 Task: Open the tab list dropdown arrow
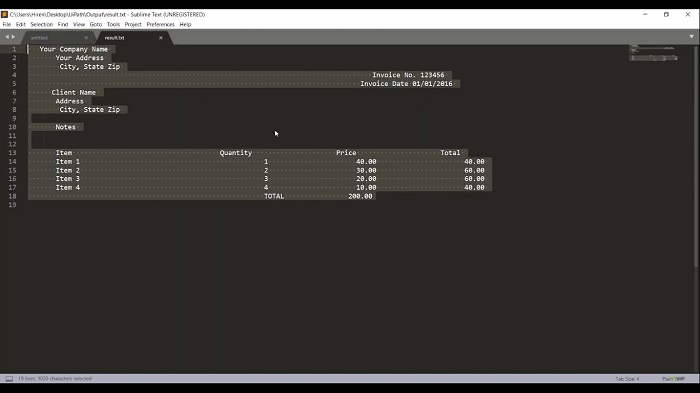692,37
